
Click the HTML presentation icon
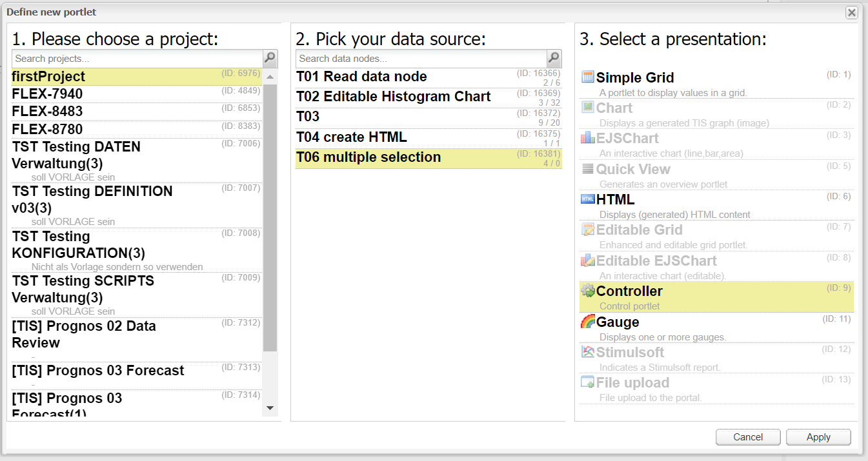coord(588,199)
